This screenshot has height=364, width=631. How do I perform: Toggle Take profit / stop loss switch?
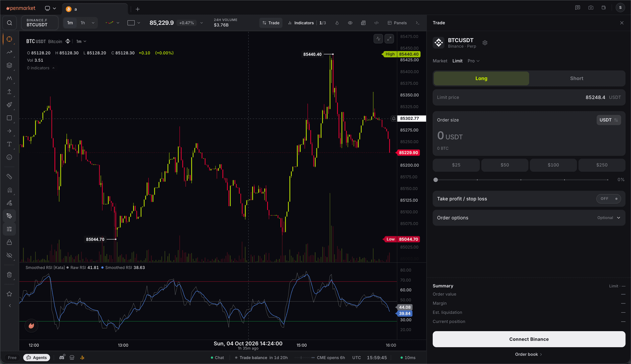pos(608,199)
